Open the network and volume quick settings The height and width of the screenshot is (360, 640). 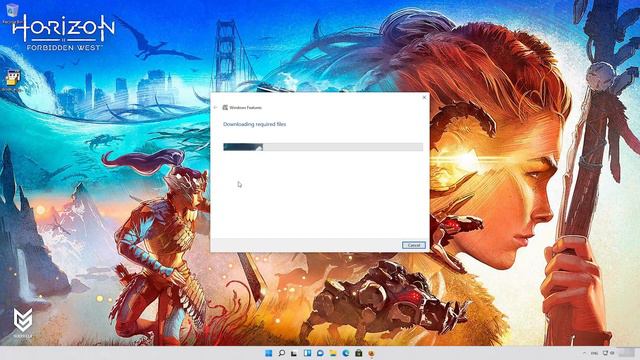pyautogui.click(x=609, y=353)
